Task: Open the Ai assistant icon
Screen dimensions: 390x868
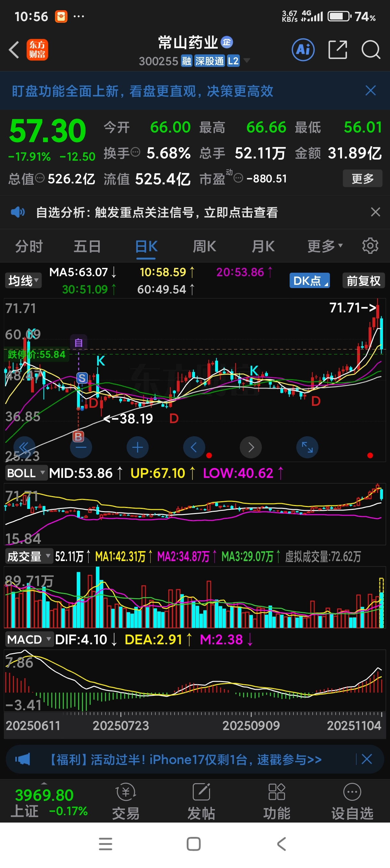Action: pyautogui.click(x=303, y=50)
